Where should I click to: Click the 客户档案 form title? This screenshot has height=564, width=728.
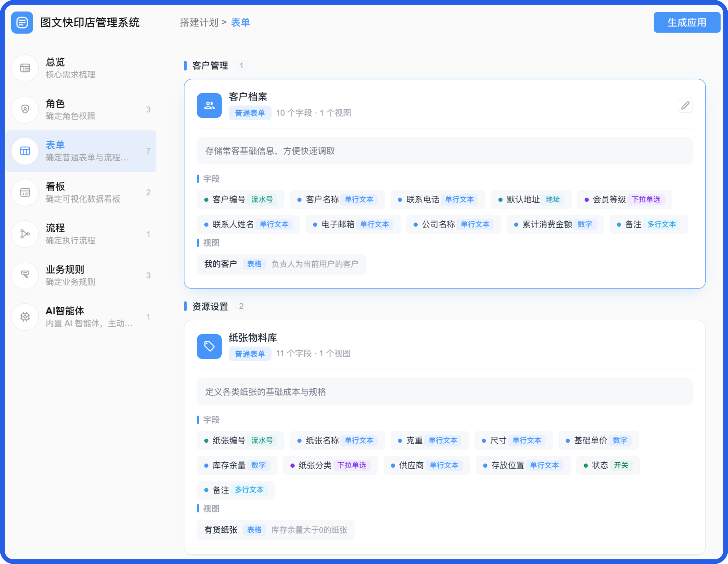tap(248, 97)
